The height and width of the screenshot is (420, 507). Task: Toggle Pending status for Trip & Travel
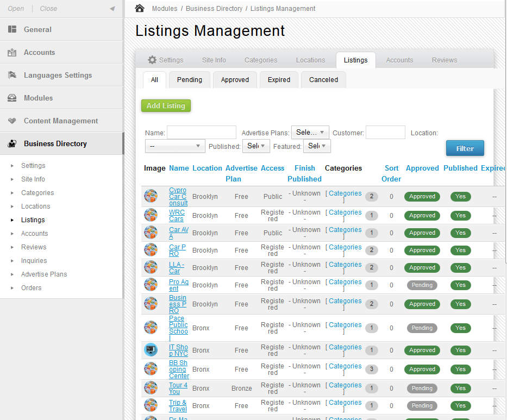tap(422, 405)
